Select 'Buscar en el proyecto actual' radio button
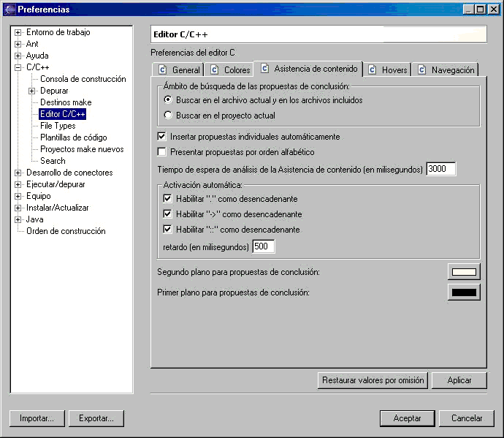 (168, 116)
